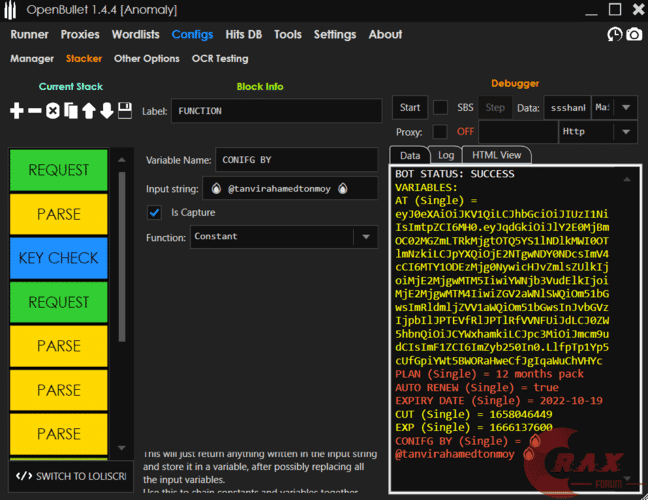
Task: Click the clone block icon
Action: [70, 110]
